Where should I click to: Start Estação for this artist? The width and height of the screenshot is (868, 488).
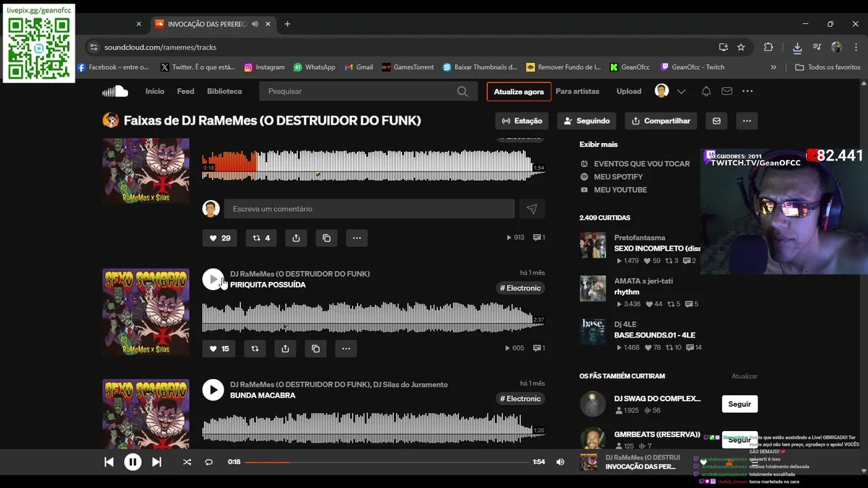click(522, 121)
